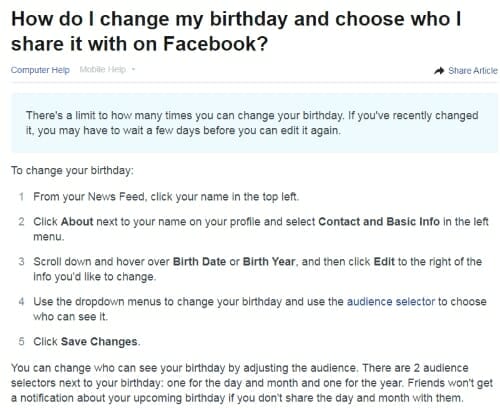Click the blue birthday-change limit notice box

255,123
